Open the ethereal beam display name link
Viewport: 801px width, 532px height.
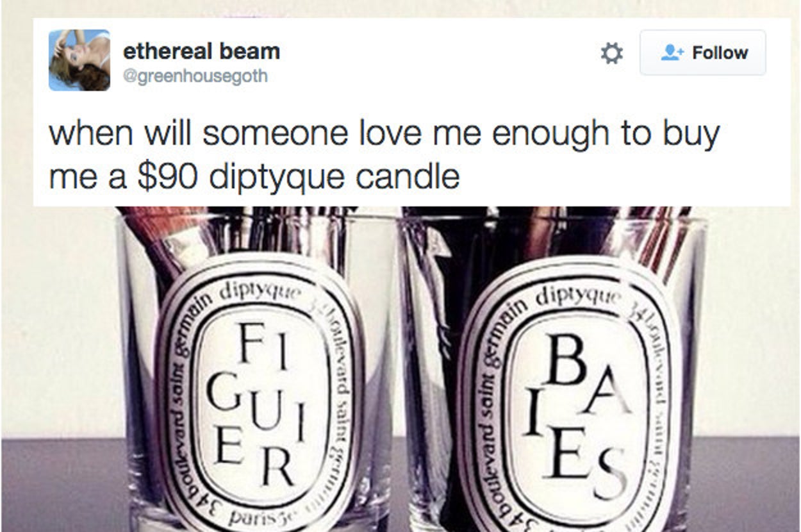coord(201,51)
